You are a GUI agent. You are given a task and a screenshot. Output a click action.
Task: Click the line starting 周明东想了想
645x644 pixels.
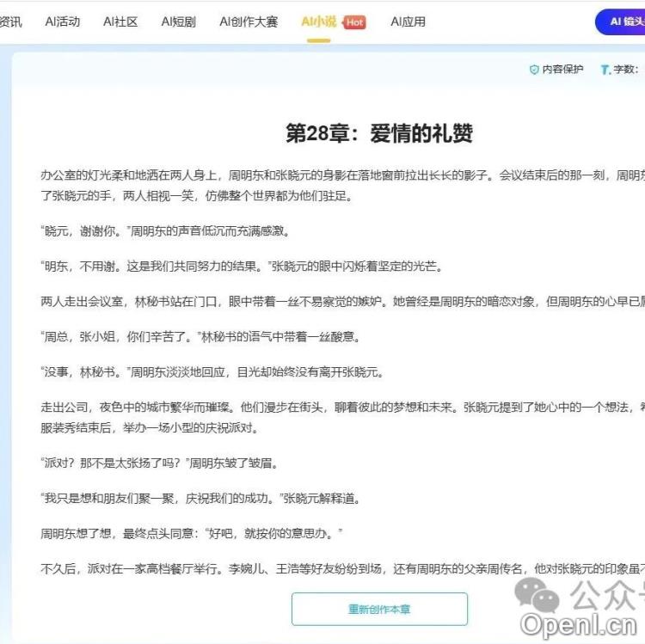(192, 534)
